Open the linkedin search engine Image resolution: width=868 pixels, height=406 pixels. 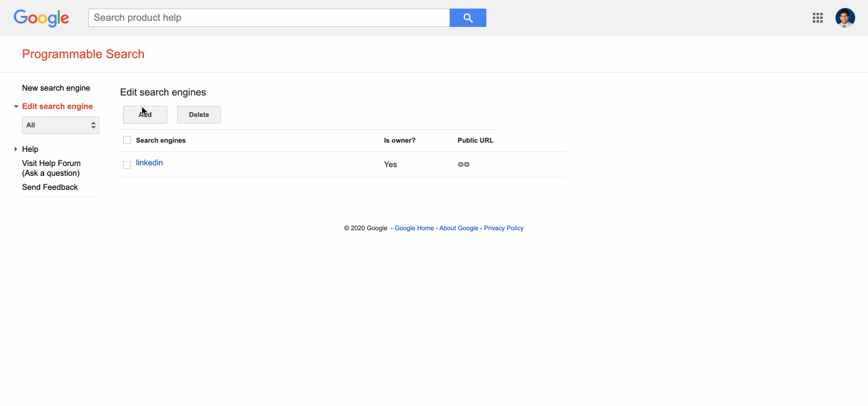click(x=149, y=163)
